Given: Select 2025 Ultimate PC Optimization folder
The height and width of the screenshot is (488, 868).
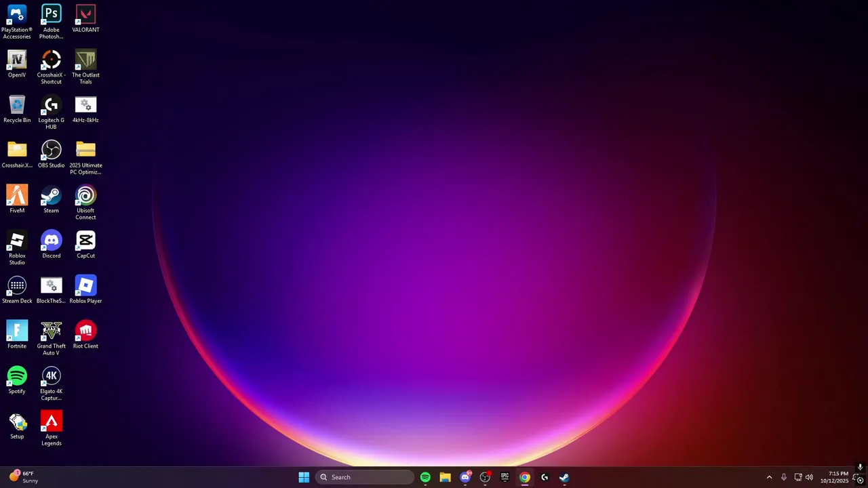Looking at the screenshot, I should click(85, 158).
